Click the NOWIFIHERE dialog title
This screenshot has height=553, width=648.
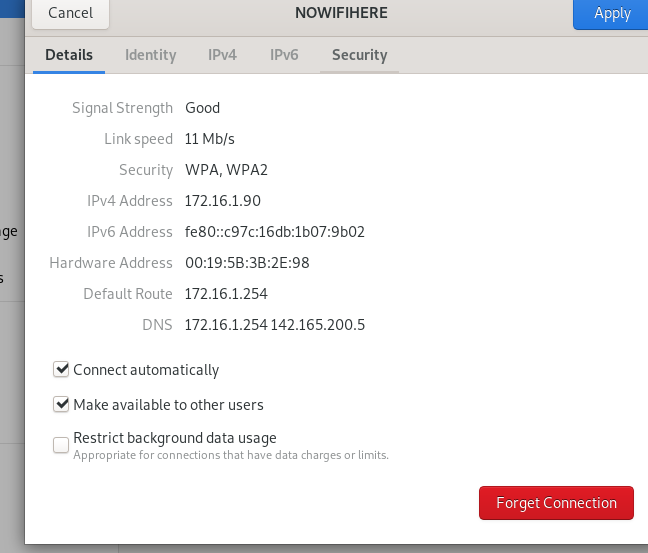341,13
